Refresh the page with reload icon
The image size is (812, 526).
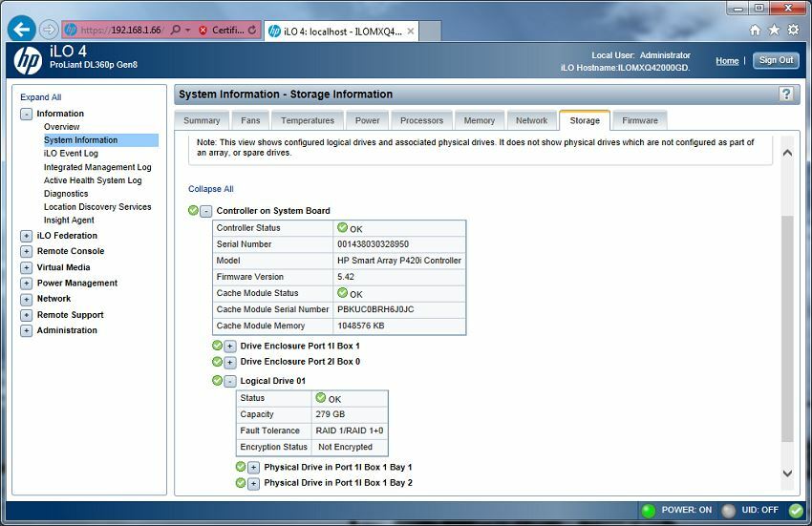click(252, 30)
